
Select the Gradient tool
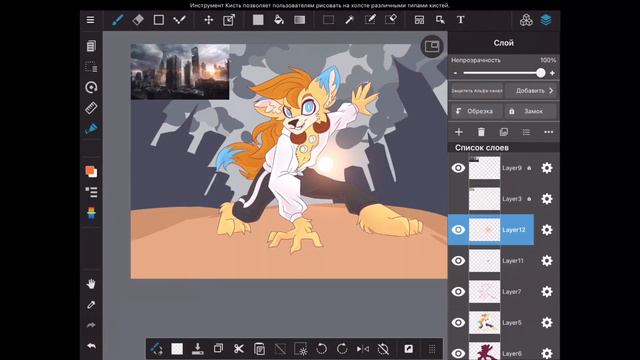pyautogui.click(x=300, y=20)
